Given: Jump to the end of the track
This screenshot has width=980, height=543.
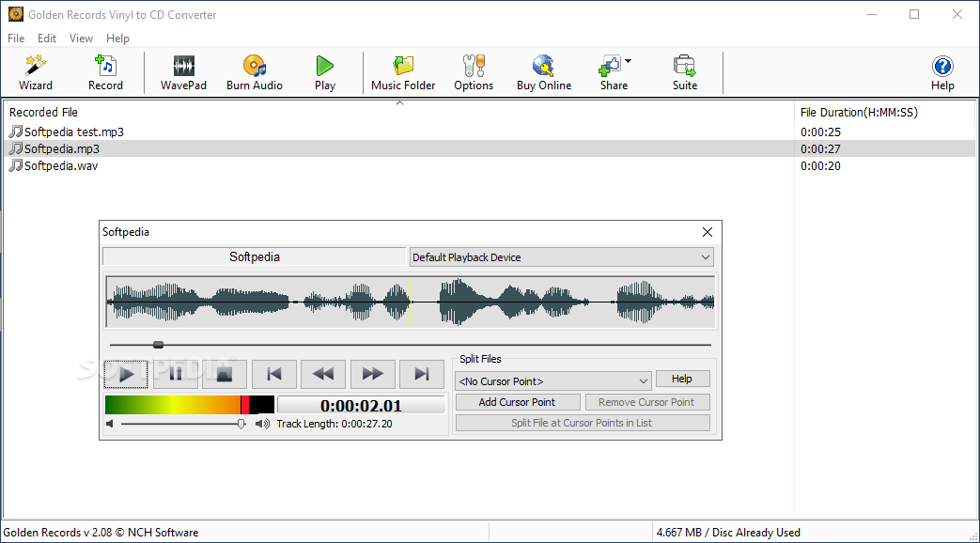Looking at the screenshot, I should [x=422, y=374].
